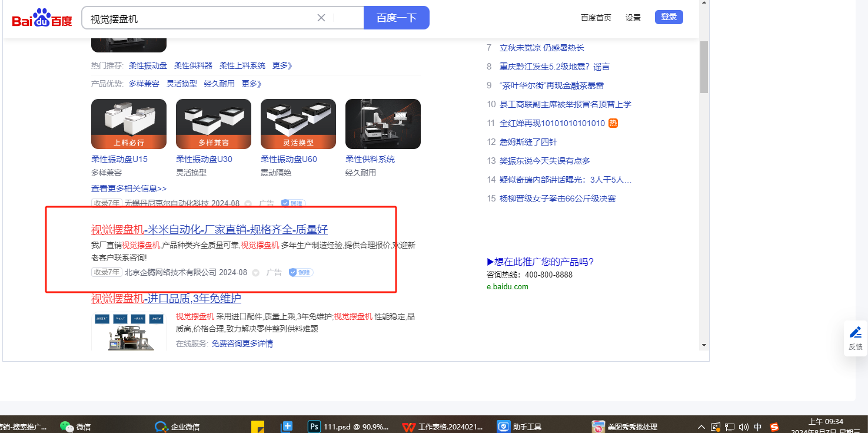Open hot search 县工商联副主席被举报冒名顶替上学
The width and height of the screenshot is (868, 433).
click(x=566, y=104)
